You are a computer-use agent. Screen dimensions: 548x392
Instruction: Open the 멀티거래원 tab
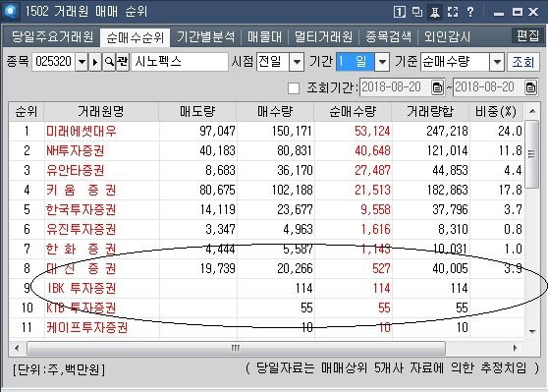(323, 36)
